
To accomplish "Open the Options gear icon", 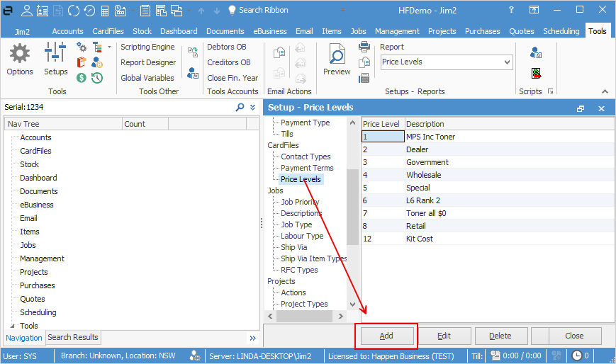I will [x=19, y=53].
